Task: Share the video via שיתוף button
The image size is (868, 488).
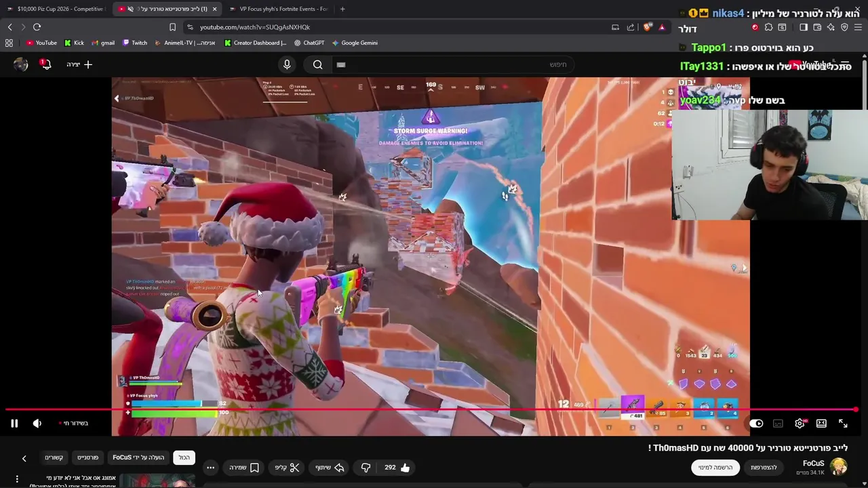Action: [330, 468]
